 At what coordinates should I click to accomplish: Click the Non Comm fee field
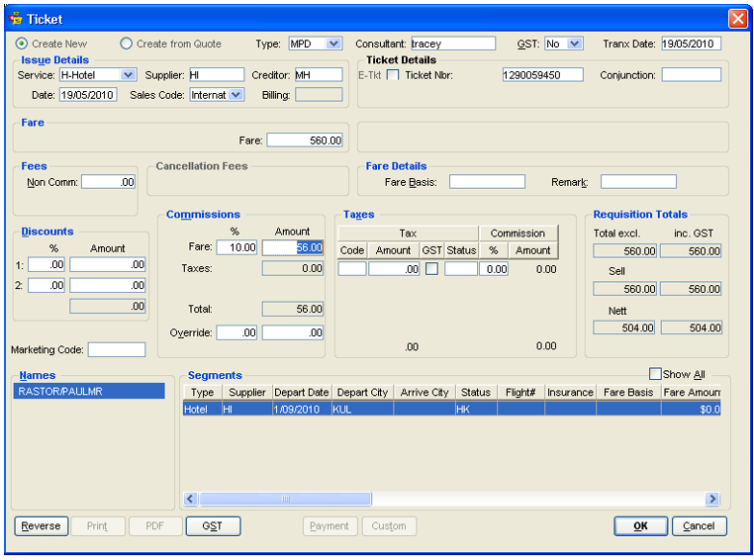pos(108,182)
